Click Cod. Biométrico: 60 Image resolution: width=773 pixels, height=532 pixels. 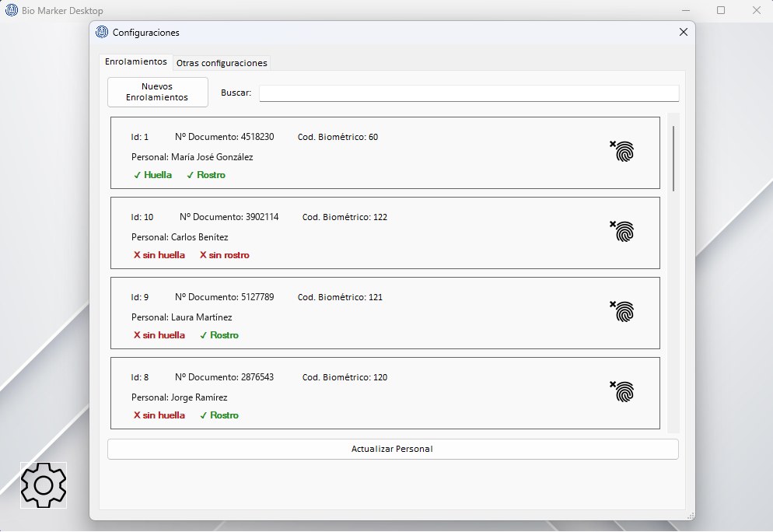338,137
